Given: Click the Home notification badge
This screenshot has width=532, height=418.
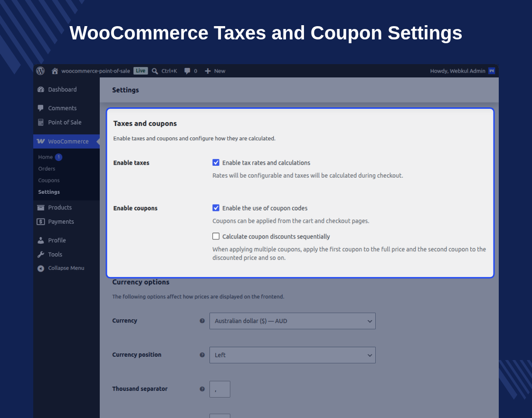Looking at the screenshot, I should point(59,157).
